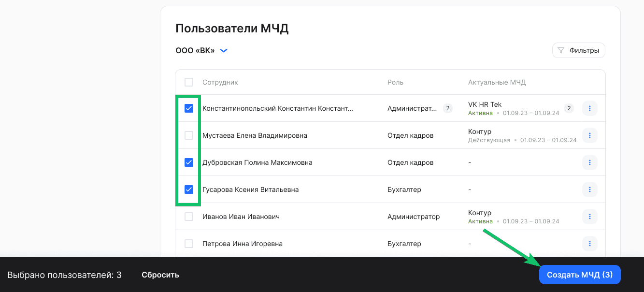Click the Сотрудник column header
The width and height of the screenshot is (644, 292).
[220, 82]
